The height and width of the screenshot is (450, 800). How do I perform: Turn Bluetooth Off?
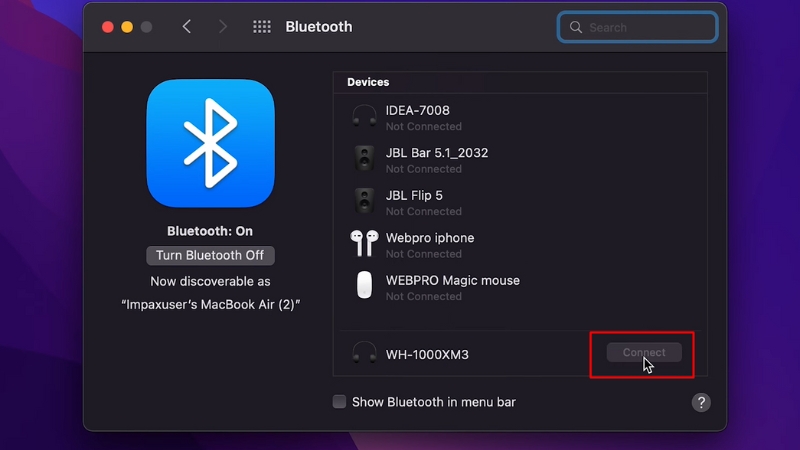pyautogui.click(x=210, y=255)
